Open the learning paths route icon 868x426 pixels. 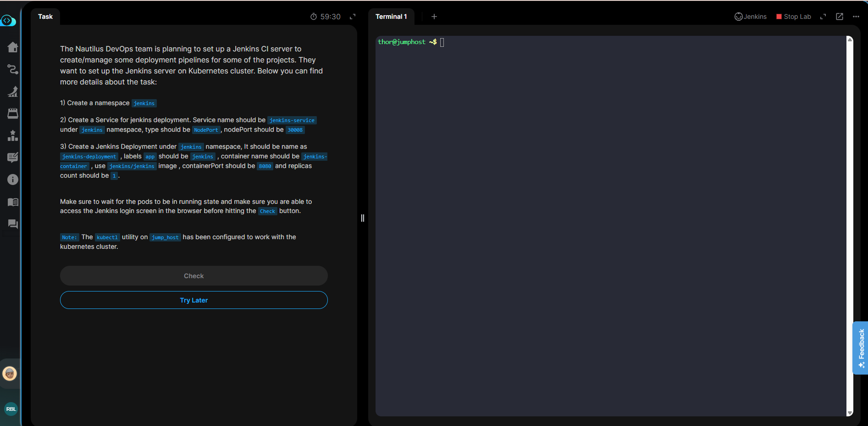point(13,69)
